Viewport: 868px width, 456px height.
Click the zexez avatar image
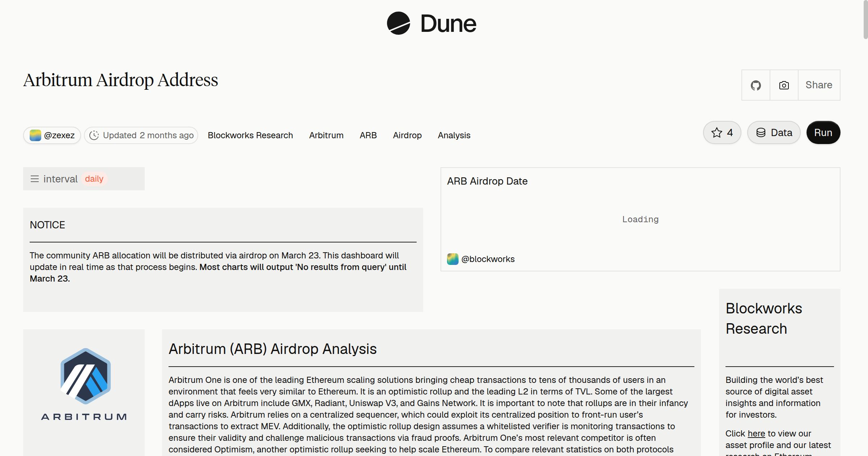35,135
